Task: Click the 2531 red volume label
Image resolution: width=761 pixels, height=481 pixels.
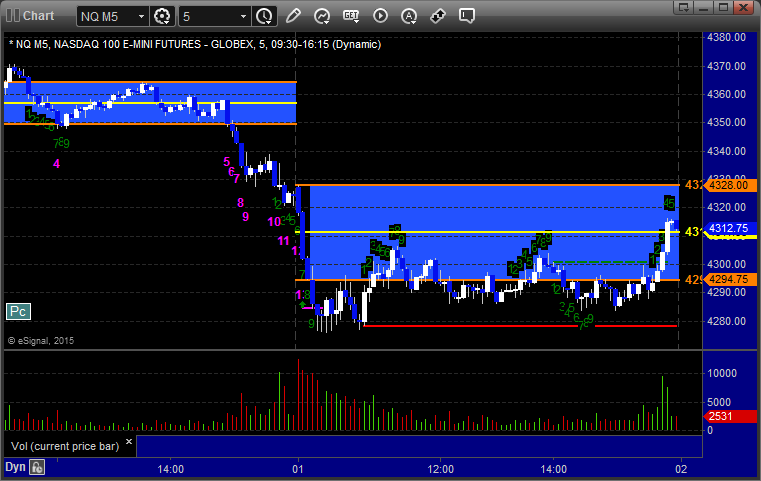Action: [x=730, y=416]
